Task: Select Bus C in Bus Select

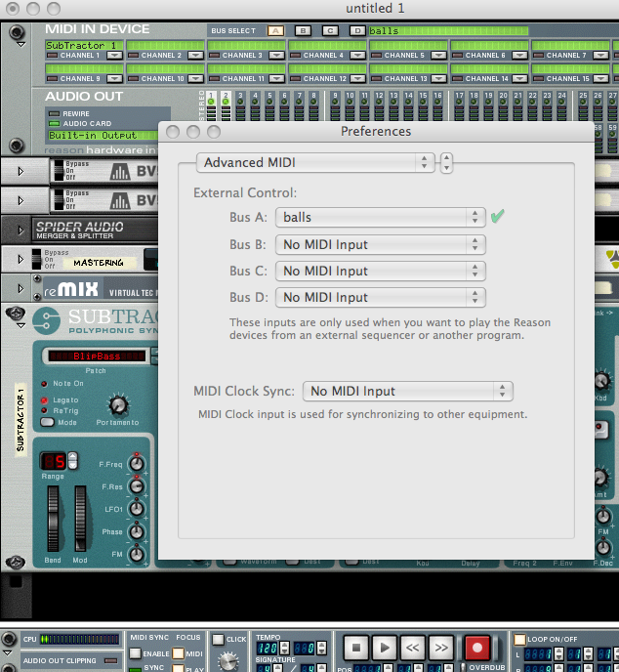Action: pos(330,31)
